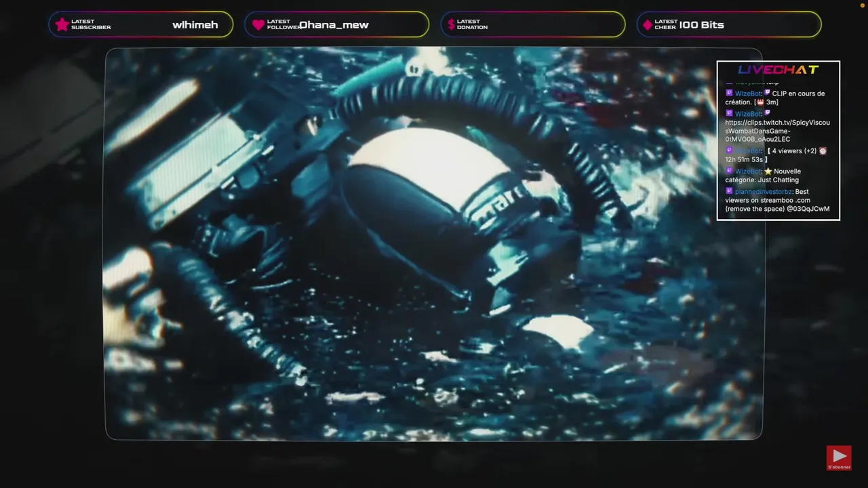Viewport: 868px width, 488px height.
Task: Click the main stream video frame
Action: click(x=434, y=244)
